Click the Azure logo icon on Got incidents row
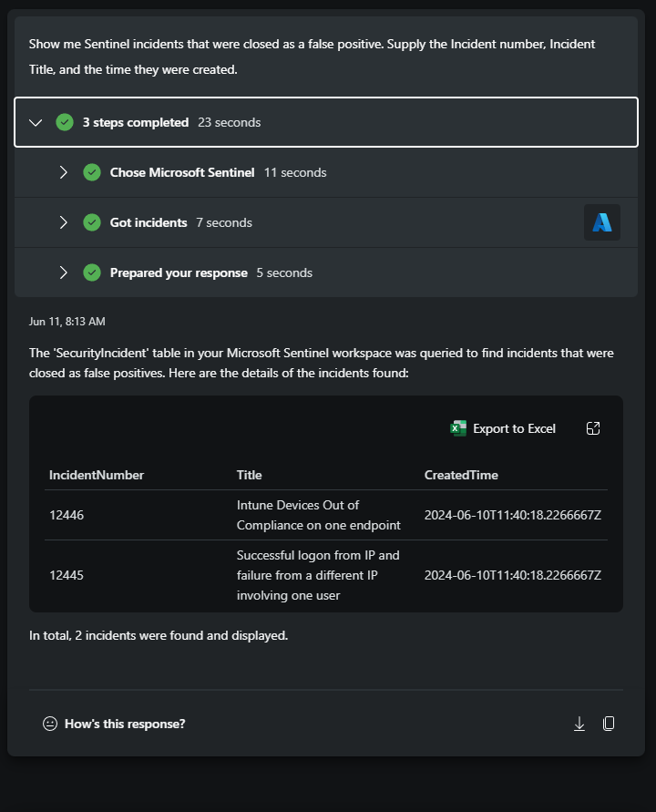The width and height of the screenshot is (656, 812). (x=602, y=222)
